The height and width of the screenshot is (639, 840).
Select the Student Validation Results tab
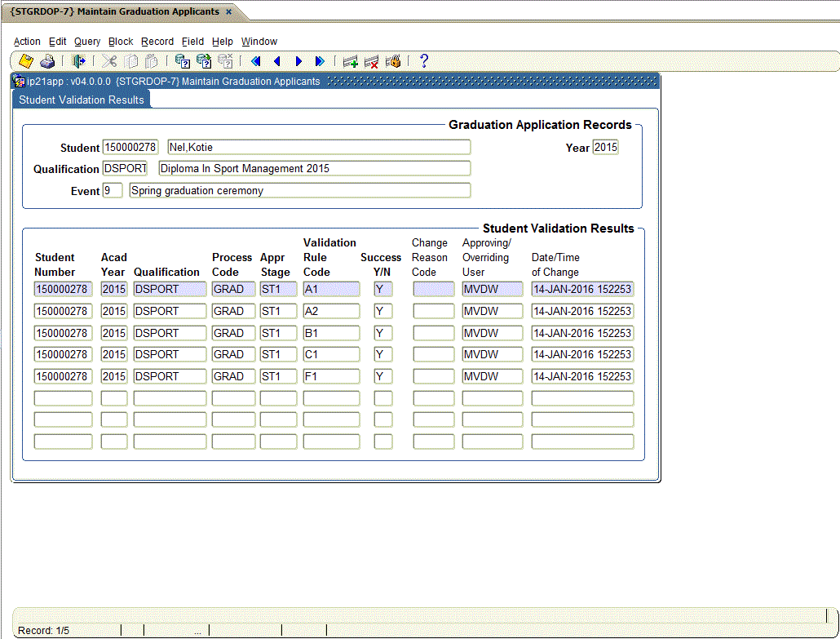(80, 99)
